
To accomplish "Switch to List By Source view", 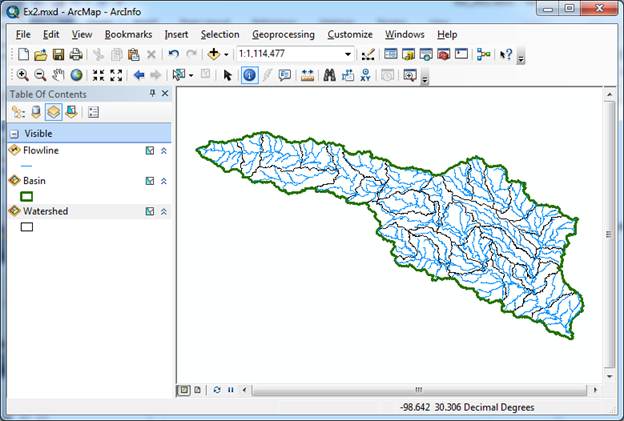I will coord(35,113).
